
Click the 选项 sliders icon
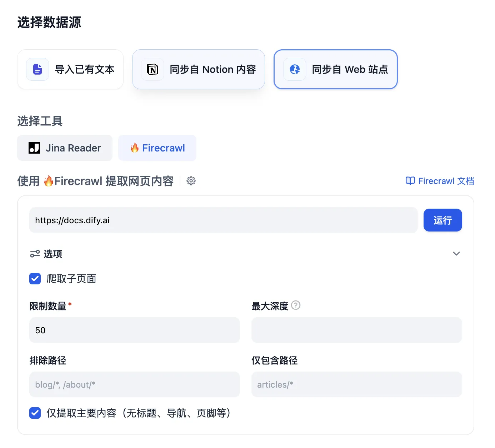pos(35,254)
